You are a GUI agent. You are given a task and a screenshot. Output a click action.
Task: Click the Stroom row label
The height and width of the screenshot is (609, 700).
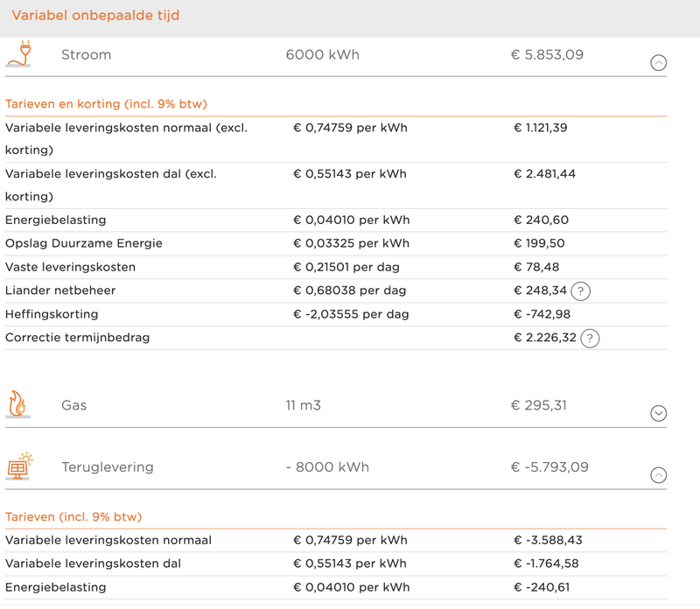(x=86, y=55)
